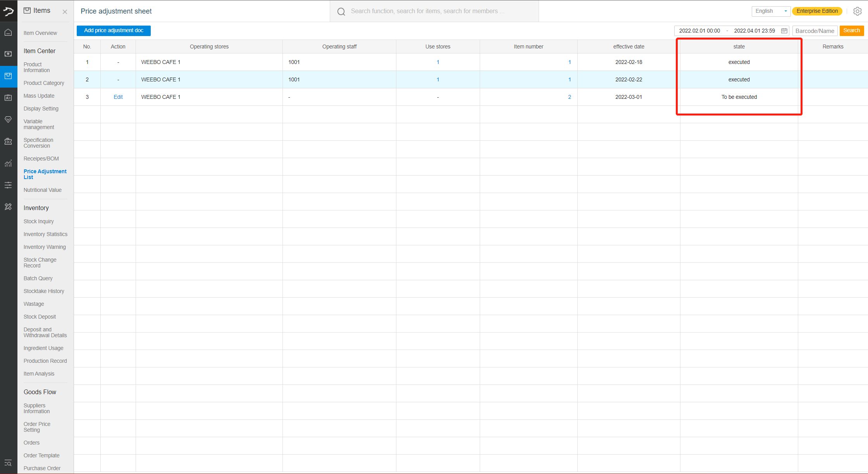868x474 pixels.
Task: Open the home icon in left rail
Action: point(8,33)
